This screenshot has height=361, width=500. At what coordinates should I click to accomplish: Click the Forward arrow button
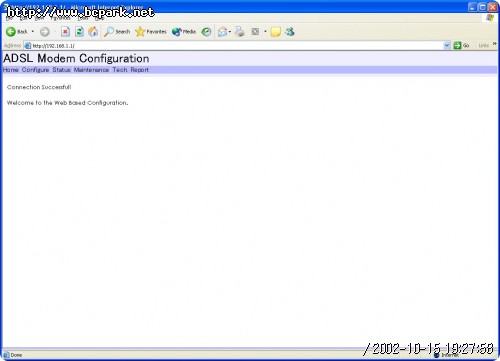[x=45, y=32]
